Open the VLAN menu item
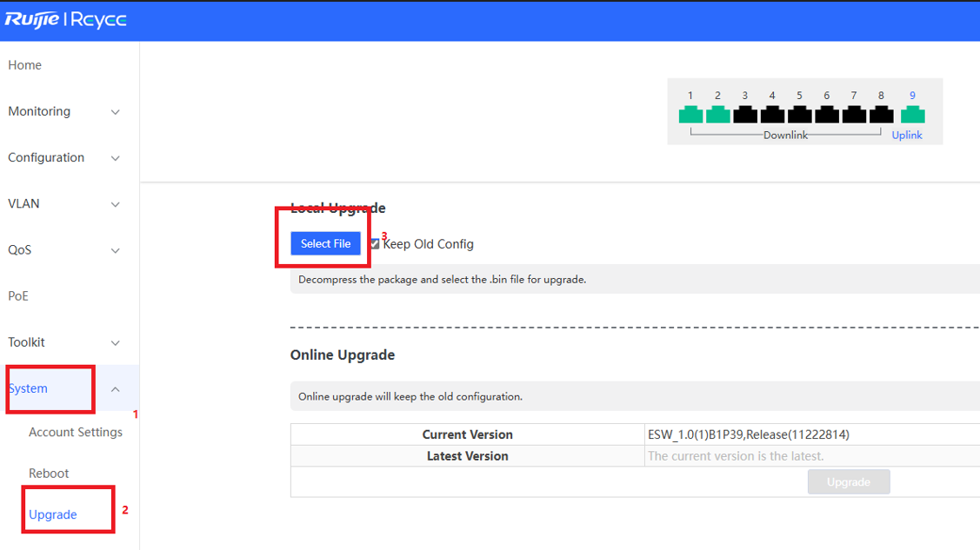 tap(23, 203)
